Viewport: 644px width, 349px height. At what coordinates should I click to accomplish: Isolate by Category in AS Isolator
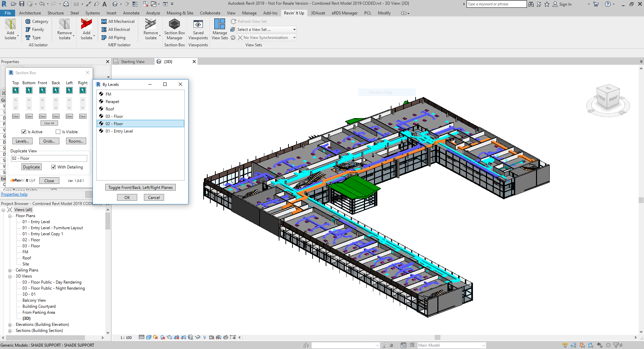(x=37, y=21)
